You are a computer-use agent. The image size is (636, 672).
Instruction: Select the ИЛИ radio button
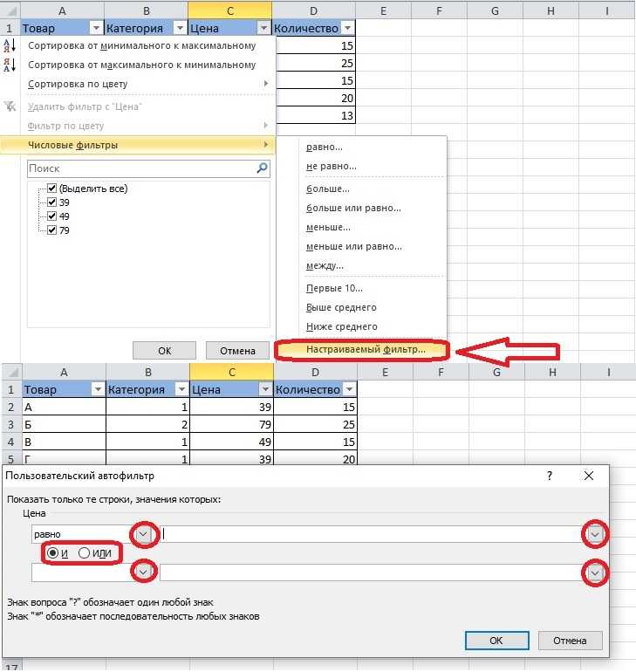click(x=84, y=552)
